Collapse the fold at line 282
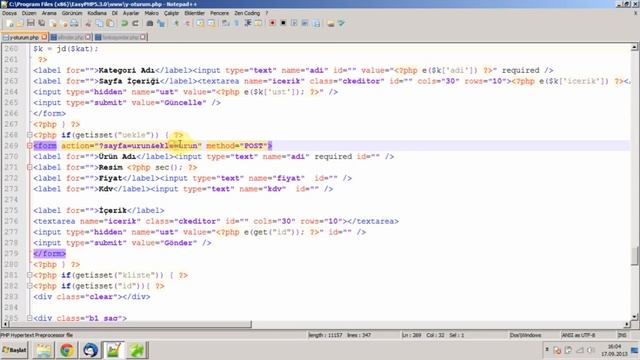 point(29,286)
